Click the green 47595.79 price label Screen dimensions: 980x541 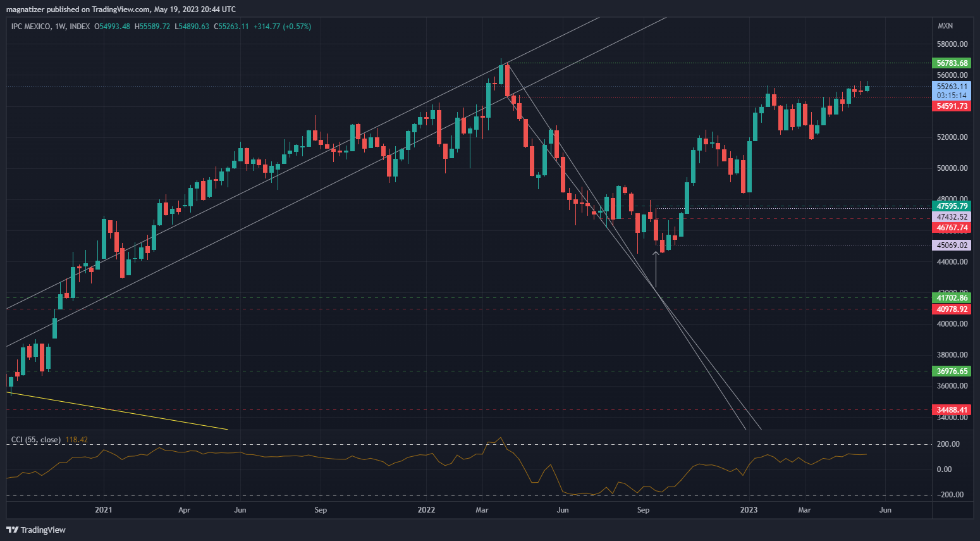[x=952, y=206]
